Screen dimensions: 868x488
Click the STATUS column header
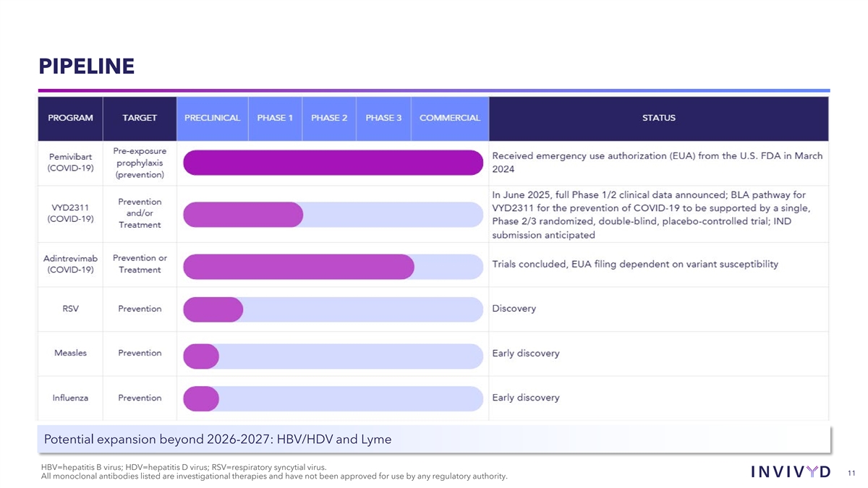pyautogui.click(x=658, y=118)
